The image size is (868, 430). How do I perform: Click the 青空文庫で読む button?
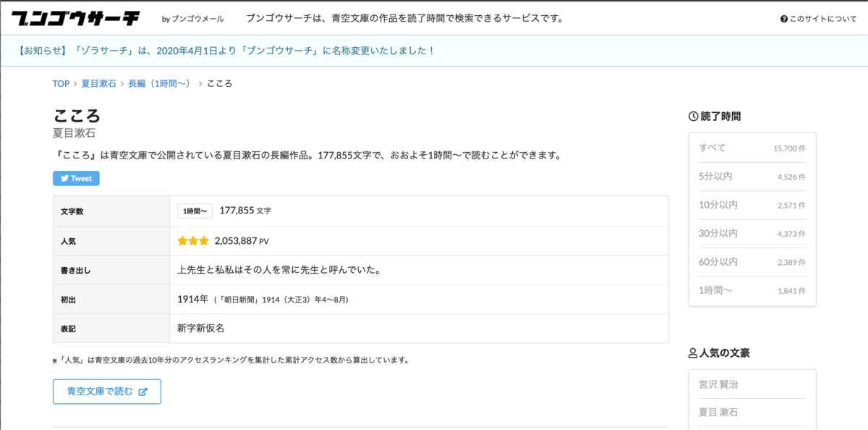(107, 392)
